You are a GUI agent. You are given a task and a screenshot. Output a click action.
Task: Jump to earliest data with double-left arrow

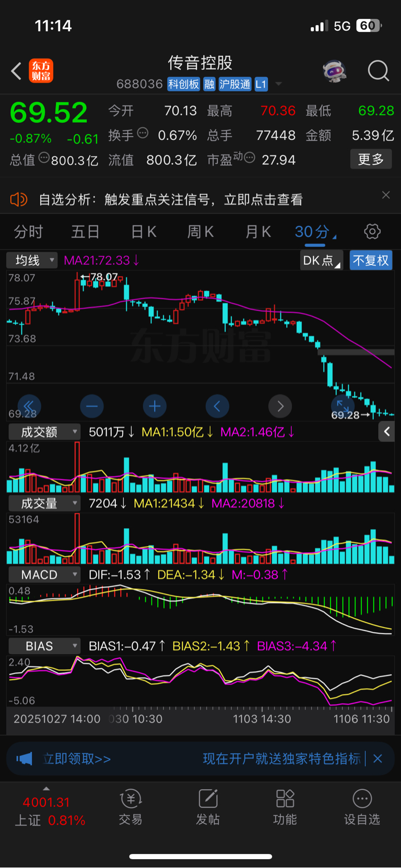(x=29, y=406)
